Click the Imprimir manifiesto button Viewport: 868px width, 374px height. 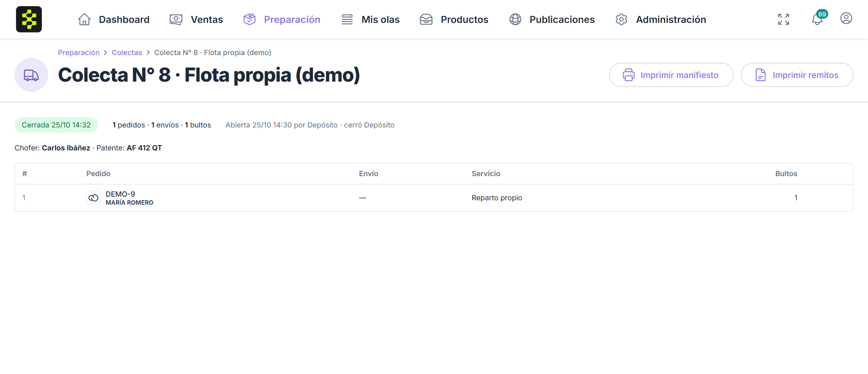[x=671, y=75]
